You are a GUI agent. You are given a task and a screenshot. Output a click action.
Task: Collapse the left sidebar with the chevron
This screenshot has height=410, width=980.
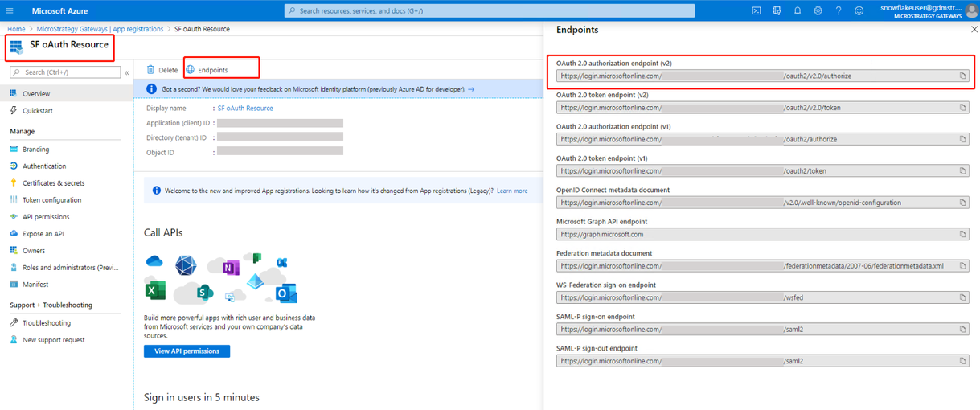click(x=127, y=72)
